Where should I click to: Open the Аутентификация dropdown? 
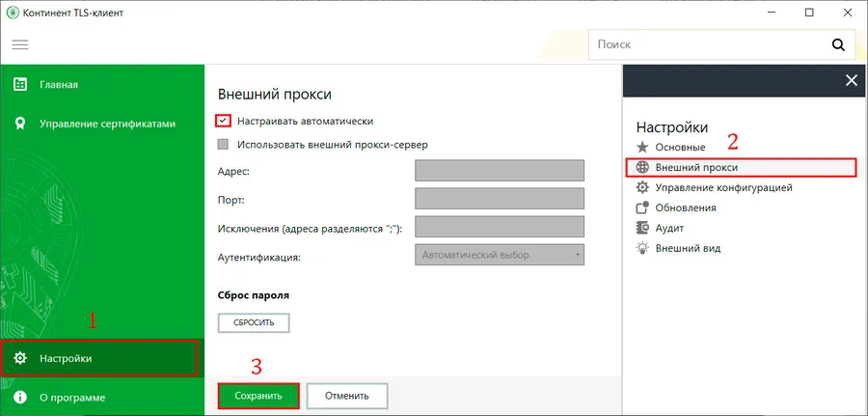(500, 256)
